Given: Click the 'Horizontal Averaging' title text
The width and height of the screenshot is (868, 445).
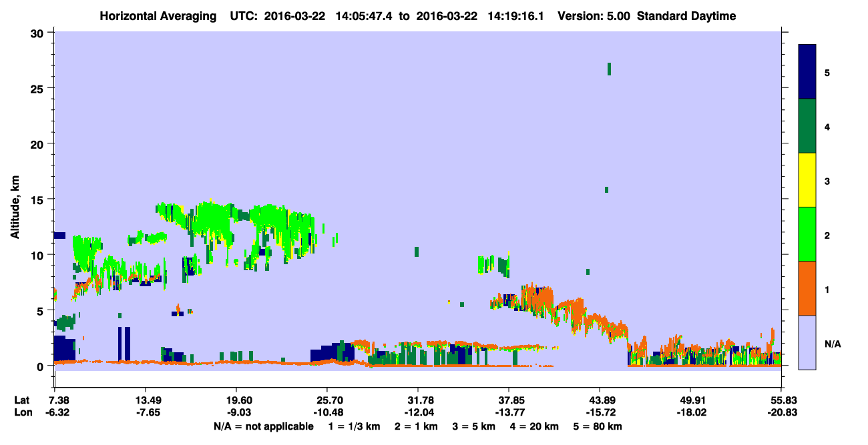Looking at the screenshot, I should 159,16.
